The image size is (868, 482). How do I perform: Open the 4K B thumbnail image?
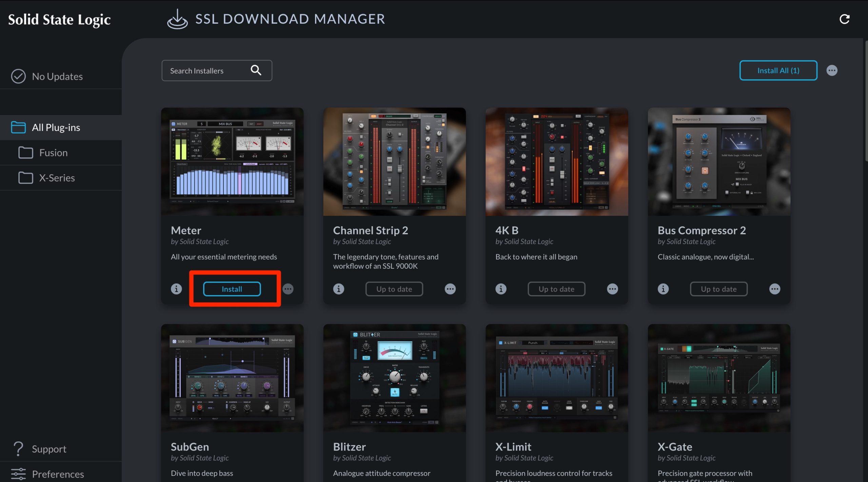pos(557,162)
